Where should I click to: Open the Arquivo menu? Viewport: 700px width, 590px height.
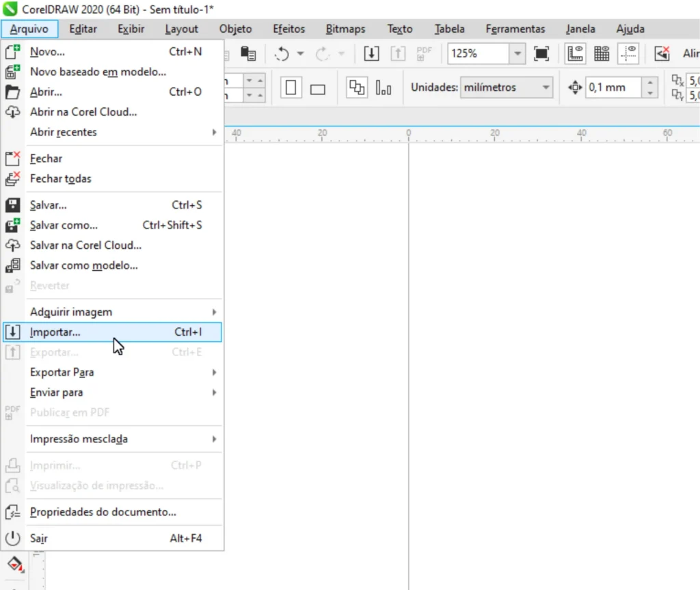click(x=29, y=29)
